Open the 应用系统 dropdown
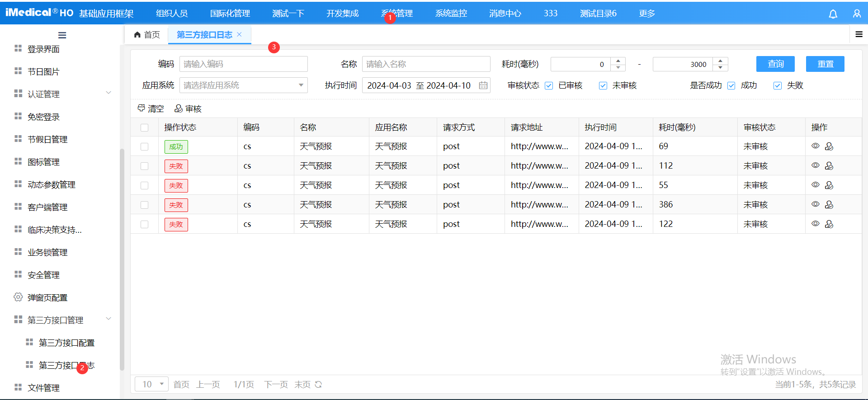 pos(243,85)
